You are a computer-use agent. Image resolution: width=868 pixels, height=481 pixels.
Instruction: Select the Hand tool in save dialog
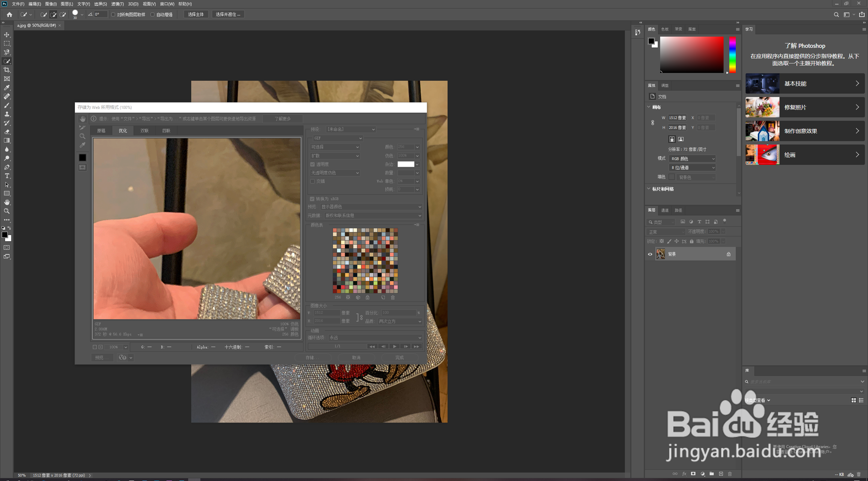[x=82, y=119]
